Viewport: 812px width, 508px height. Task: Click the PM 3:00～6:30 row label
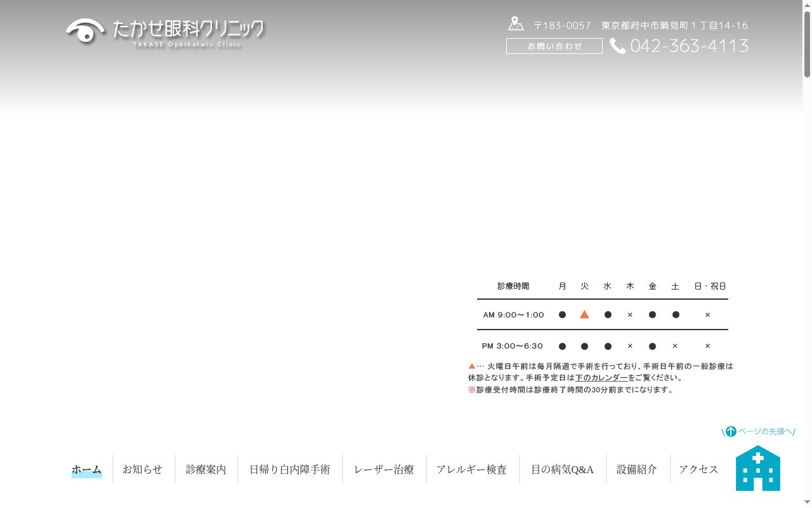point(513,346)
